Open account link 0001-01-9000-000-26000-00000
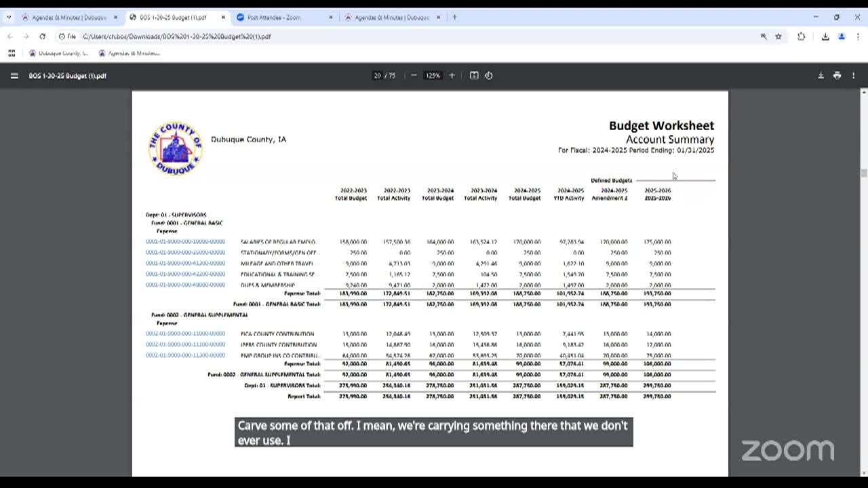The image size is (868, 488). click(185, 252)
